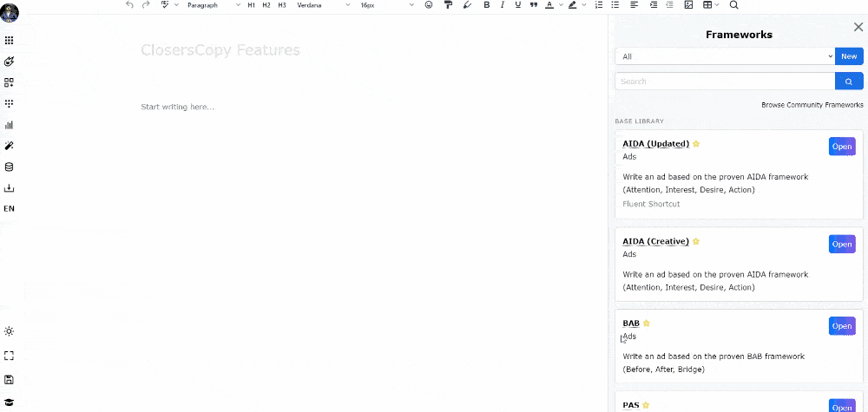Viewport: 868px width, 412px height.
Task: Toggle the star next to BAB
Action: click(646, 324)
